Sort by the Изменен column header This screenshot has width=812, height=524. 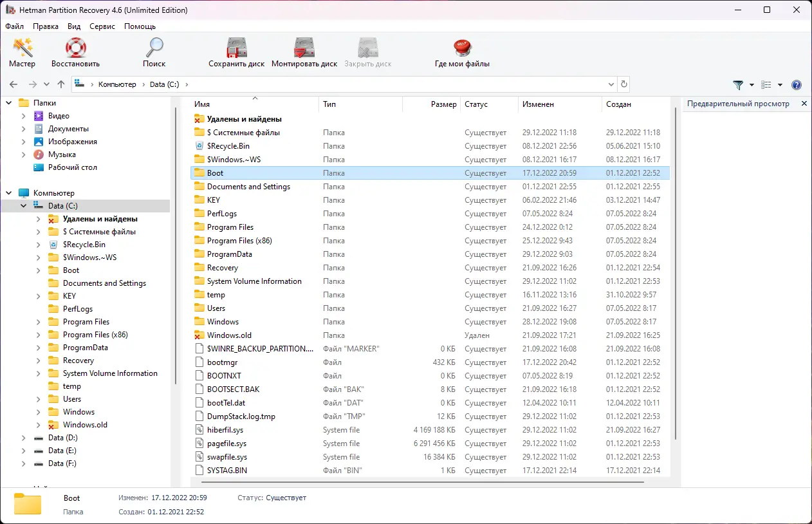pyautogui.click(x=560, y=104)
